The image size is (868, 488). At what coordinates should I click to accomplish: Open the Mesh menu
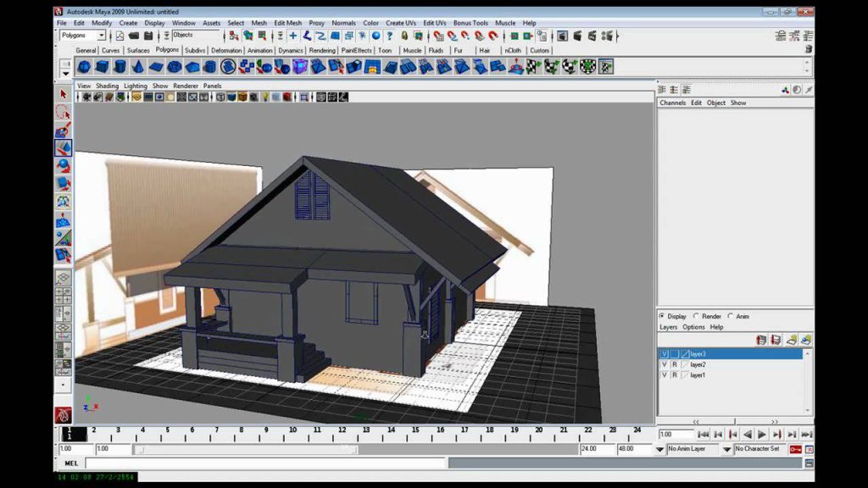(259, 23)
